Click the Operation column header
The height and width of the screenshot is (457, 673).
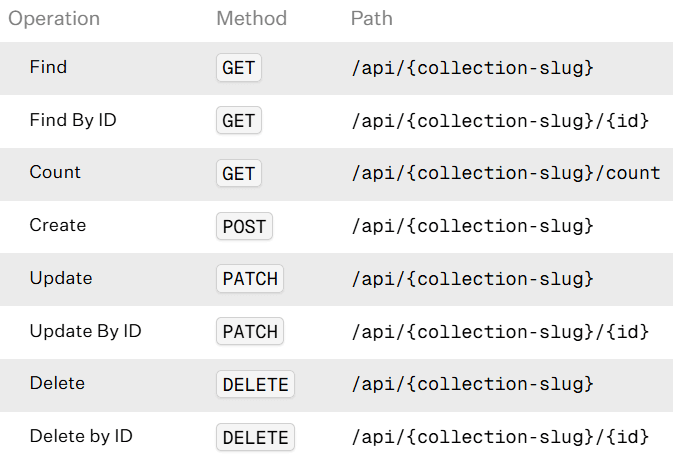(x=53, y=19)
